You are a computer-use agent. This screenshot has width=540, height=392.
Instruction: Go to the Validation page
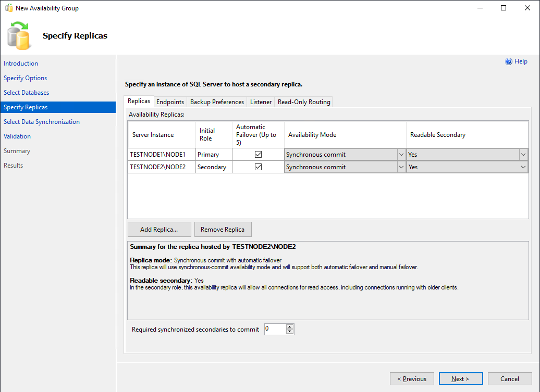click(x=17, y=136)
